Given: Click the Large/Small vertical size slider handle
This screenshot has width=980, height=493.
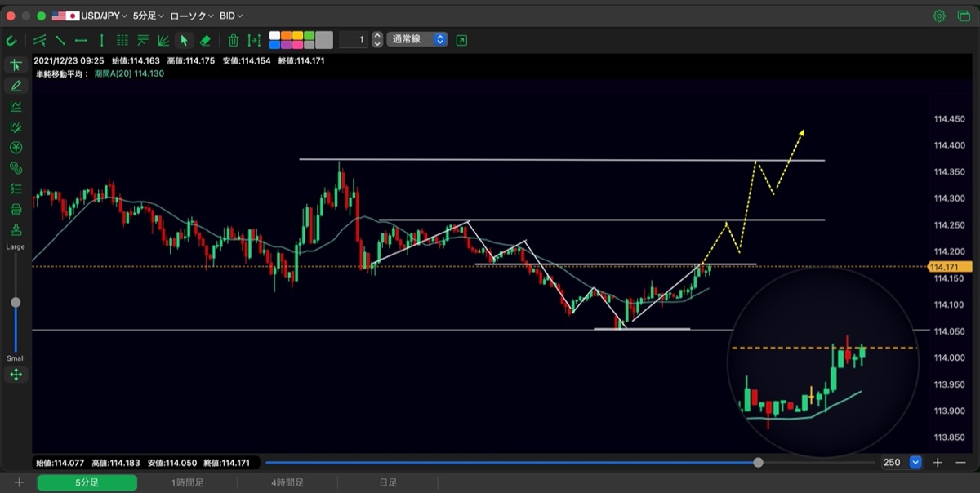Looking at the screenshot, I should [16, 302].
